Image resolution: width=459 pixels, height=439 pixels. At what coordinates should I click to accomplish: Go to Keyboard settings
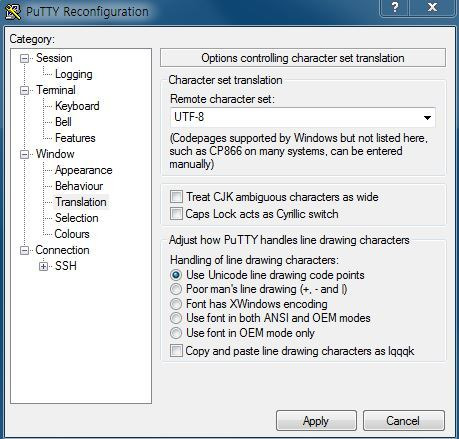(x=77, y=106)
